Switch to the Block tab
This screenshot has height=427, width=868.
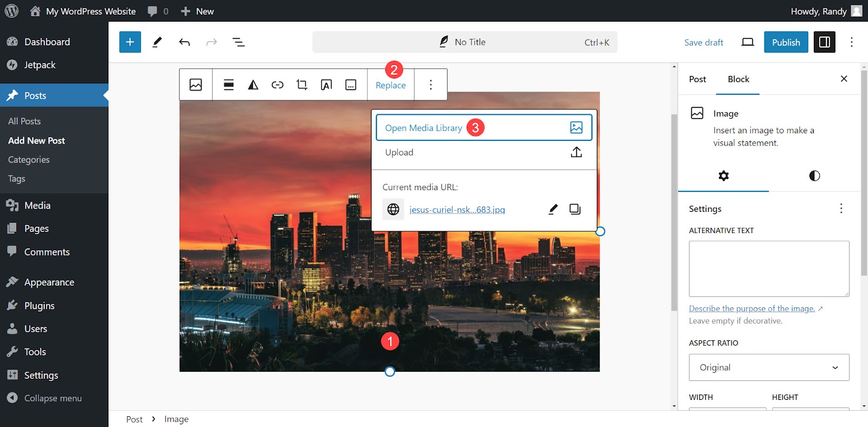tap(738, 79)
